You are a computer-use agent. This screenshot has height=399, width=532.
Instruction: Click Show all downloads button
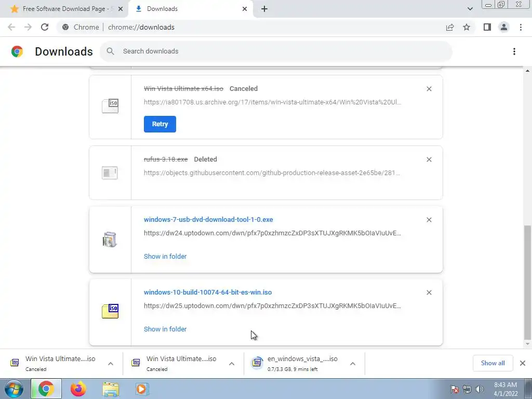pos(493,363)
